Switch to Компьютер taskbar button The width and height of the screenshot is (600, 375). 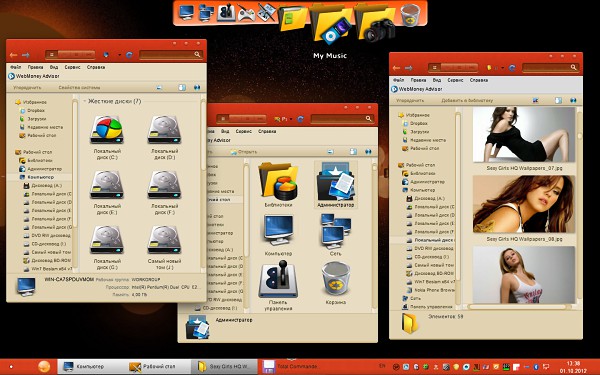click(90, 367)
